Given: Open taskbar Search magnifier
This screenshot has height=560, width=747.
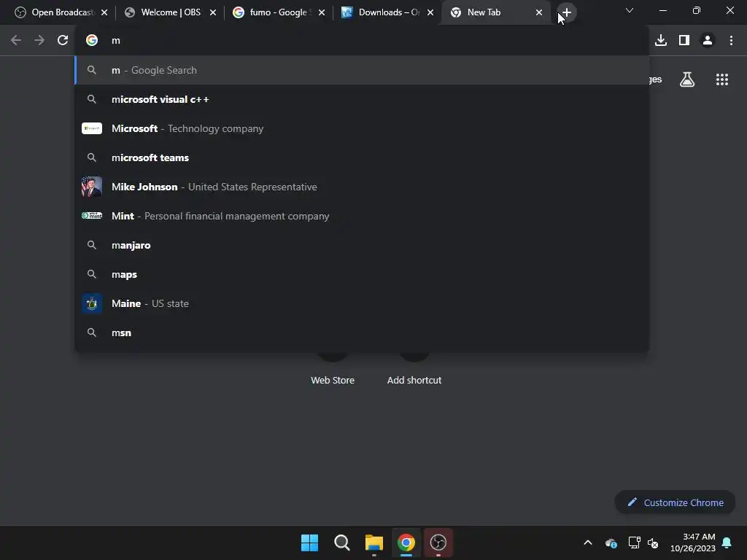Looking at the screenshot, I should point(342,542).
